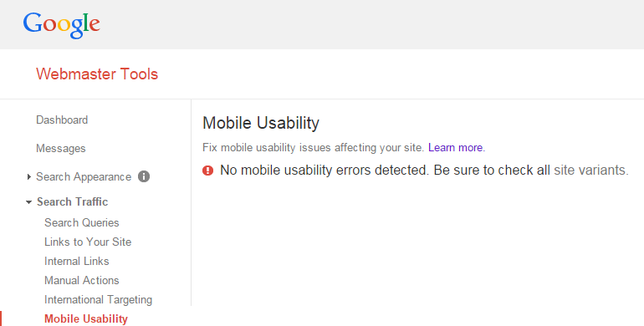644x326 pixels.
Task: Open the Dashboard menu item
Action: (62, 120)
